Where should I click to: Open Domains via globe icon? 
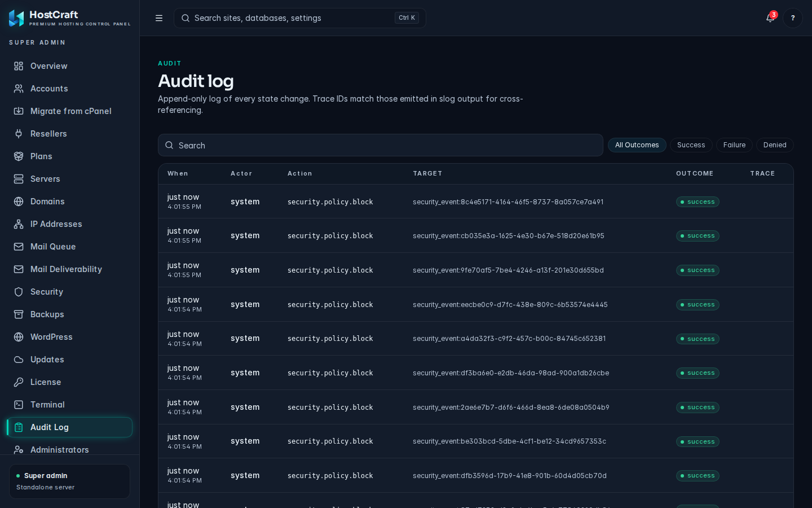(x=19, y=202)
